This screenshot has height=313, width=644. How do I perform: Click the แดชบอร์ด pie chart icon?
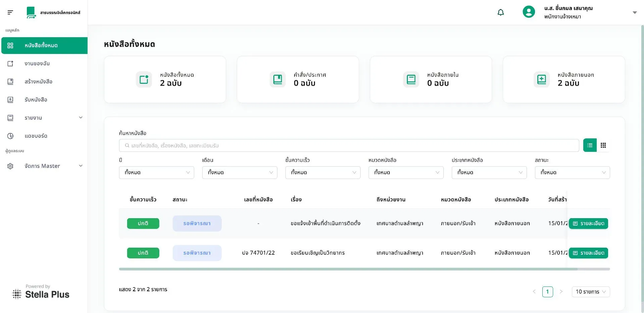(10, 136)
